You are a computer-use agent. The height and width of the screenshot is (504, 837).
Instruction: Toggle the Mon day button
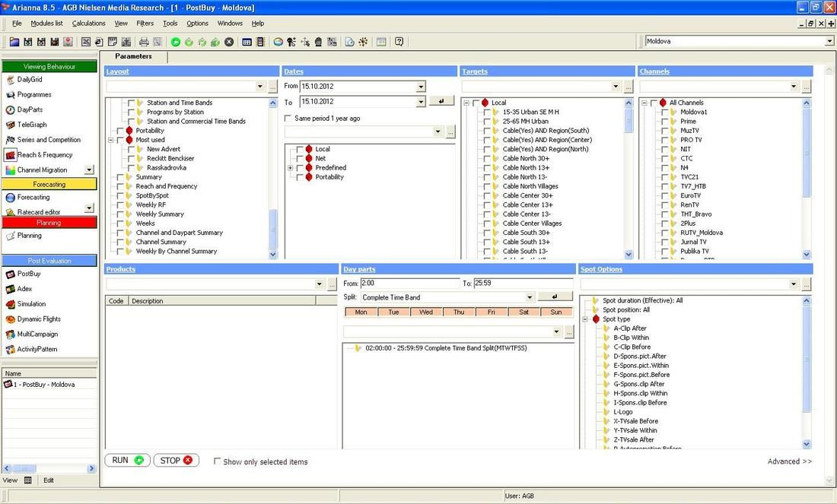pyautogui.click(x=361, y=312)
